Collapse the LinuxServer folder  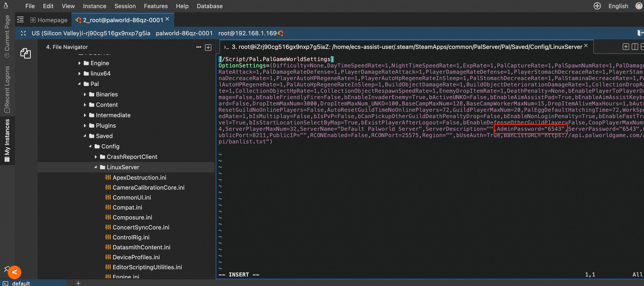pyautogui.click(x=95, y=167)
